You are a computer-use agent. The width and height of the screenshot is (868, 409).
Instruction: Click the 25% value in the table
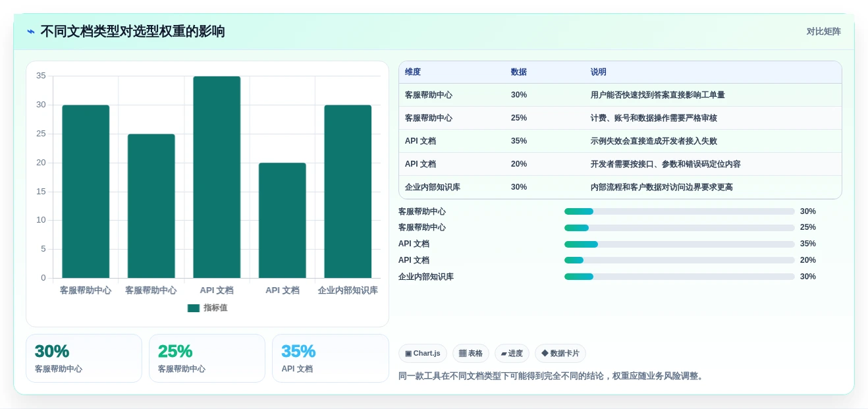[519, 118]
